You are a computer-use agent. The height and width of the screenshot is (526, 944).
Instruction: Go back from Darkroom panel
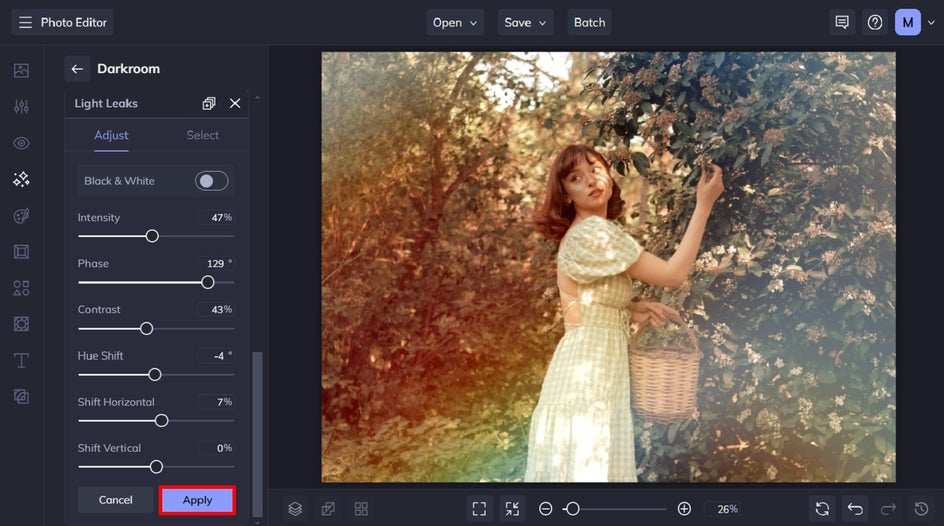[77, 69]
